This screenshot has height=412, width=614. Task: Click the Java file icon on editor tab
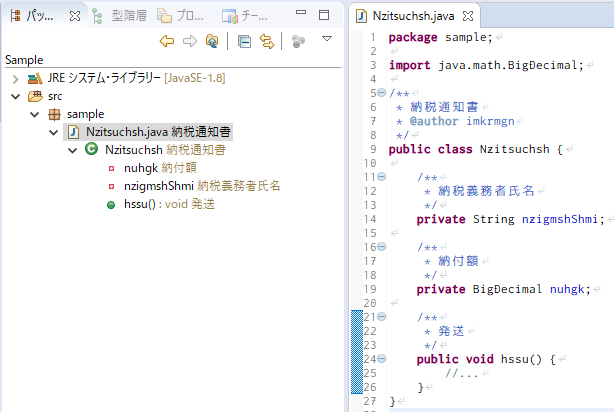point(361,16)
